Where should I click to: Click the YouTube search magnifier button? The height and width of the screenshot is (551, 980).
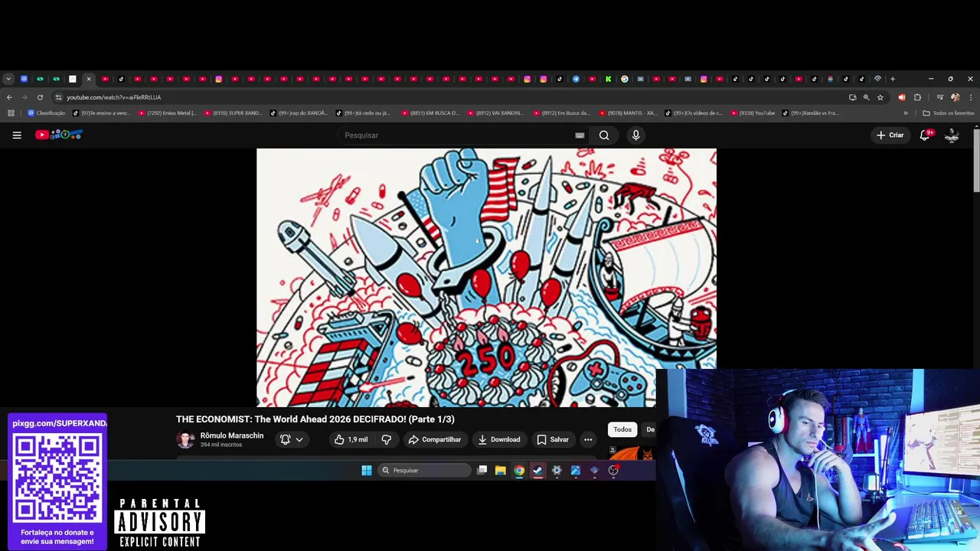click(x=604, y=135)
